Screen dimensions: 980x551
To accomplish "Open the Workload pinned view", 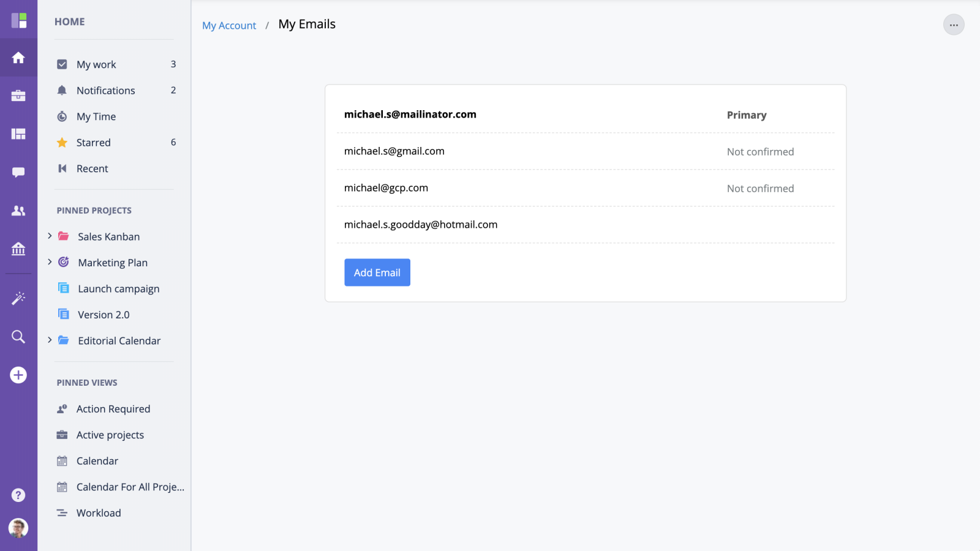I will pyautogui.click(x=98, y=513).
